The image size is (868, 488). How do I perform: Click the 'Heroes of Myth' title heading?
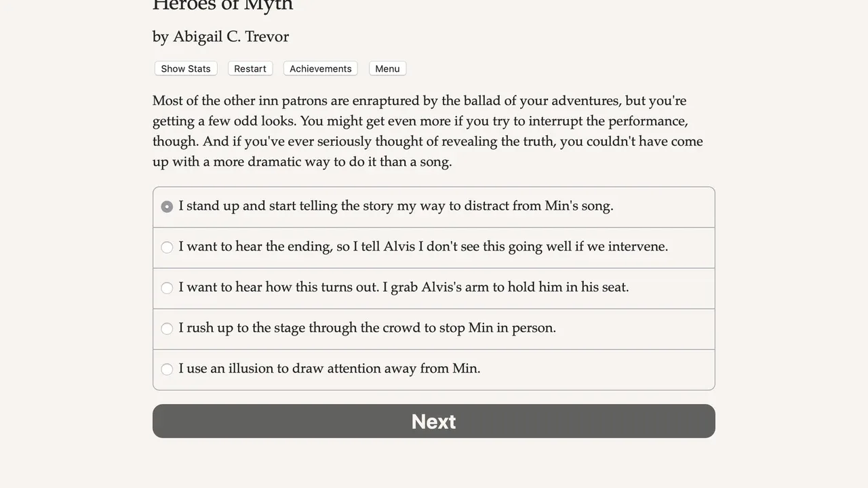tap(222, 5)
